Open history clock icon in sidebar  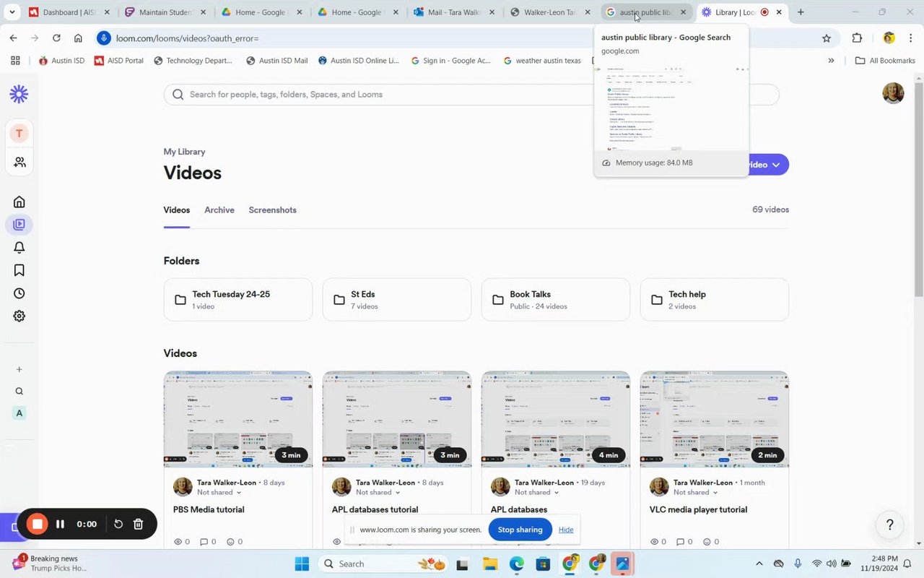(19, 293)
